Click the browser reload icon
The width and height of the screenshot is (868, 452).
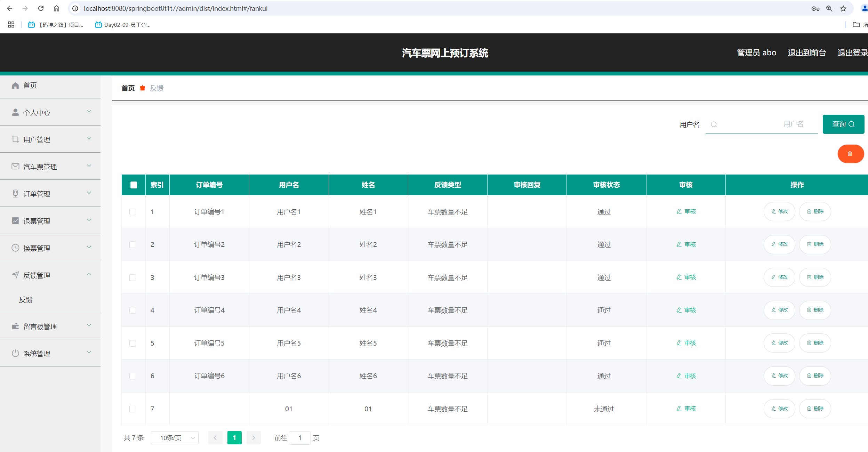[41, 8]
